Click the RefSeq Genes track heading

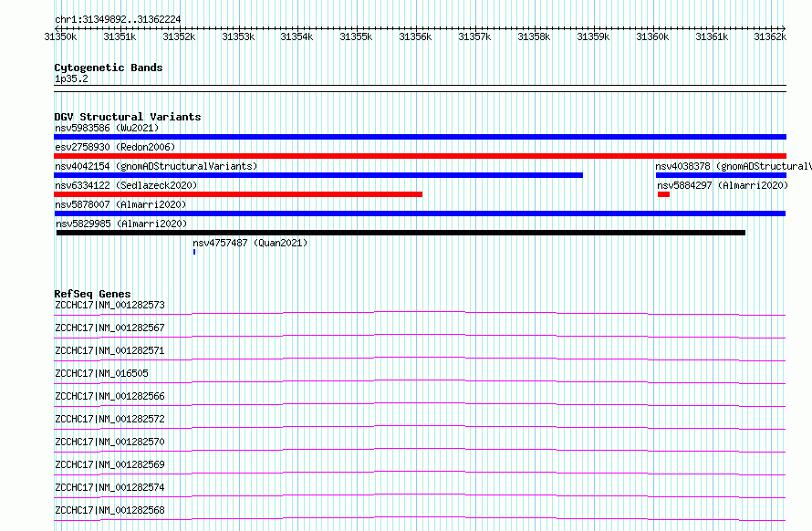click(92, 294)
